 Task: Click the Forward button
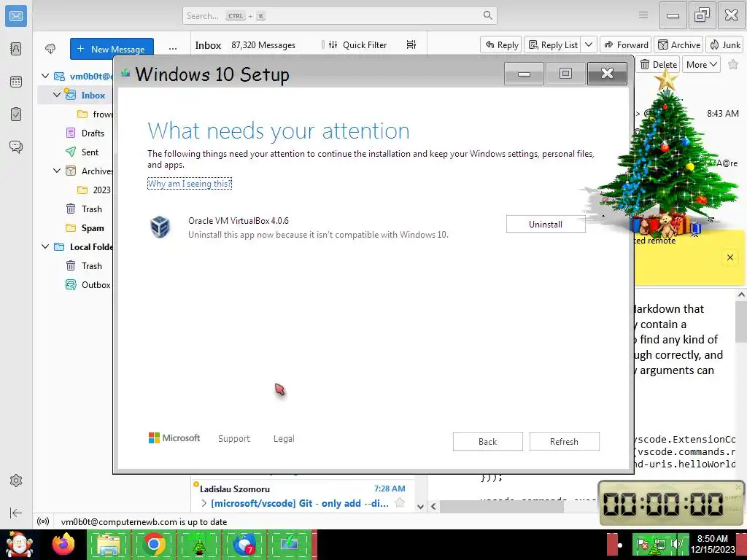coord(626,44)
